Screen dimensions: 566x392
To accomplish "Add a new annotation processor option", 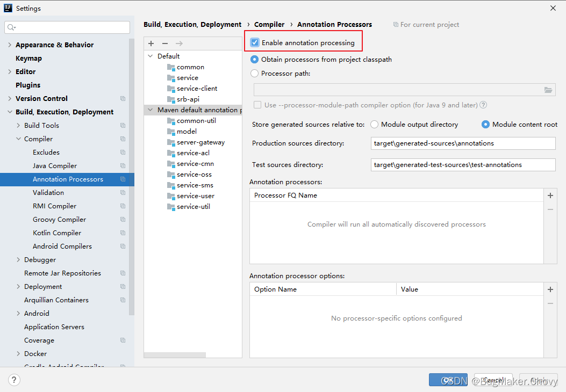I will (550, 289).
